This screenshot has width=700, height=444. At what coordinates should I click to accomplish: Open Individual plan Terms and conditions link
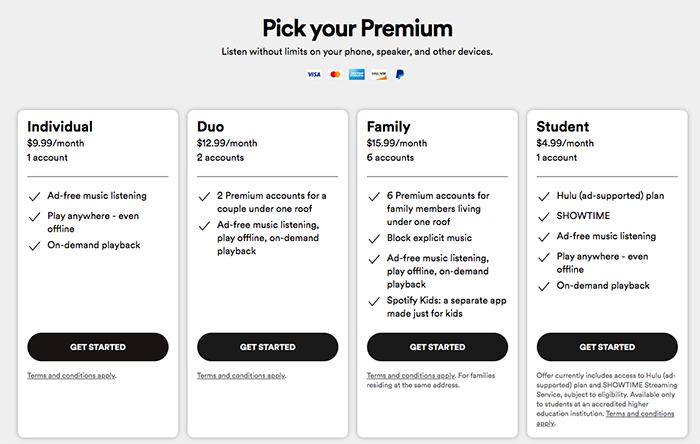pos(71,375)
